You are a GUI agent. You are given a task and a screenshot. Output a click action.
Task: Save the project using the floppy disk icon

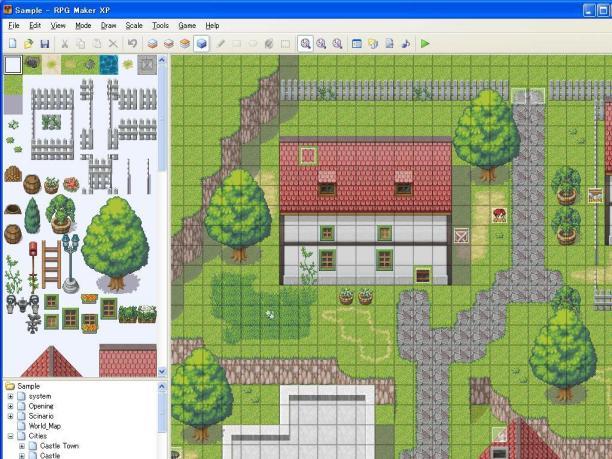(45, 44)
